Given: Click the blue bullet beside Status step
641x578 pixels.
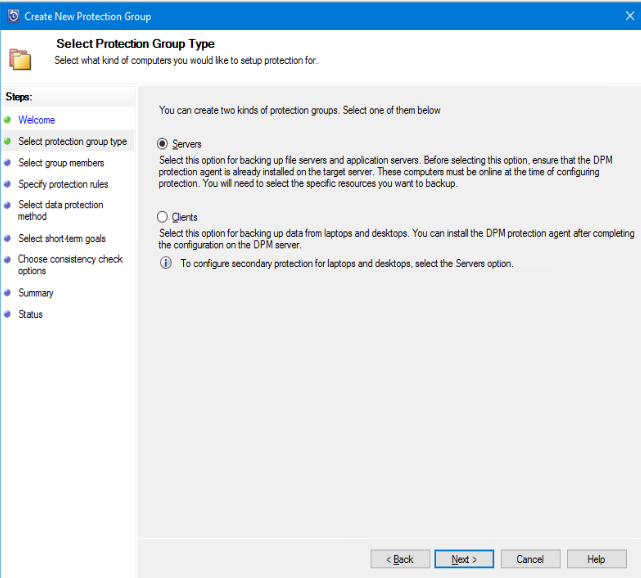Looking at the screenshot, I should click(8, 314).
